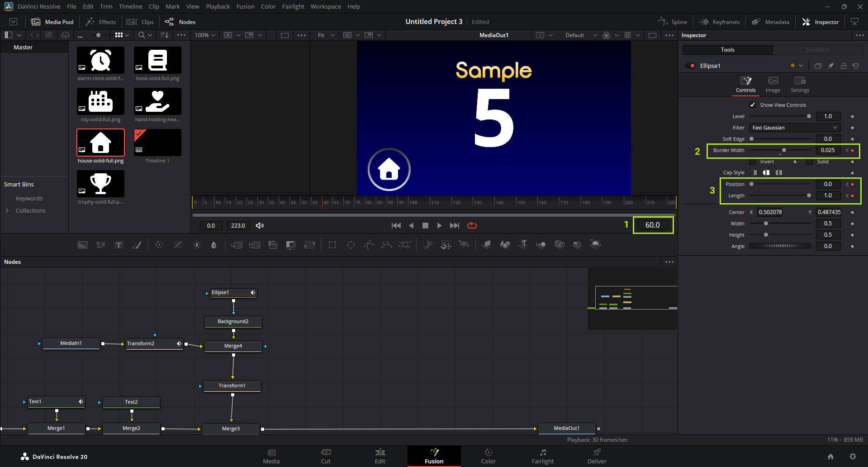Toggle the Ellipse1 enable switch
This screenshot has width=868, height=467.
pyautogui.click(x=690, y=66)
